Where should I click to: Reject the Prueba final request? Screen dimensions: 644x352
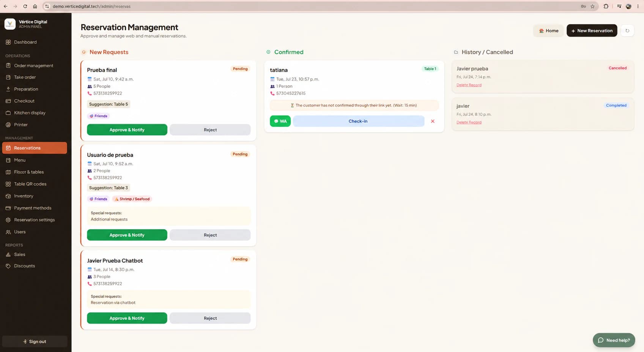210,130
